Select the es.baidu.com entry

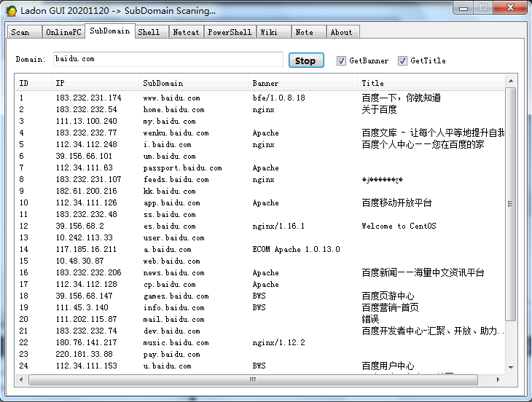(x=260, y=226)
